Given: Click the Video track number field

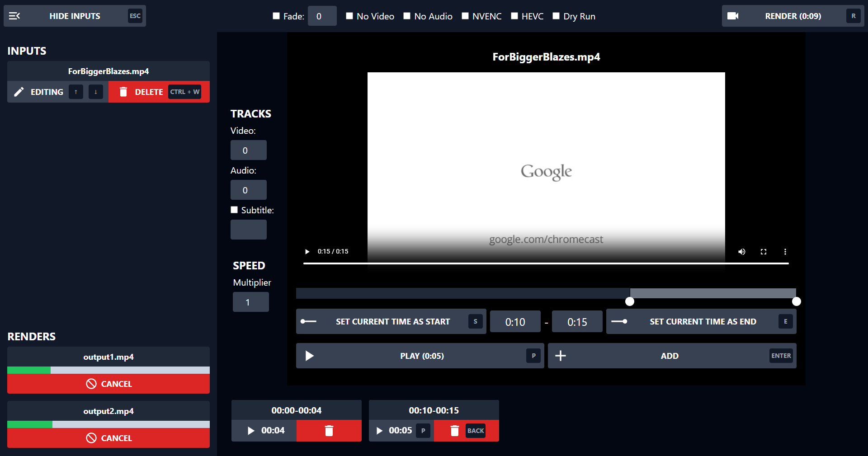Looking at the screenshot, I should tap(249, 150).
